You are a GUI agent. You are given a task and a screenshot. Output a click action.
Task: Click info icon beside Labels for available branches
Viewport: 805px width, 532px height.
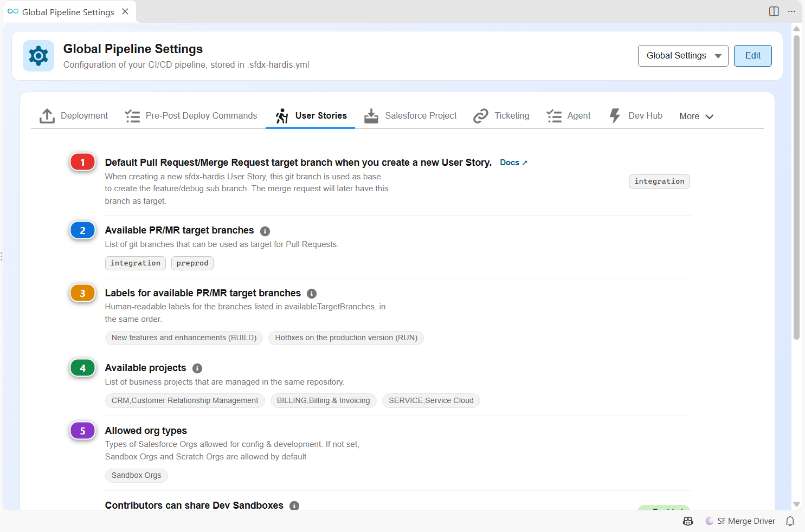tap(312, 294)
